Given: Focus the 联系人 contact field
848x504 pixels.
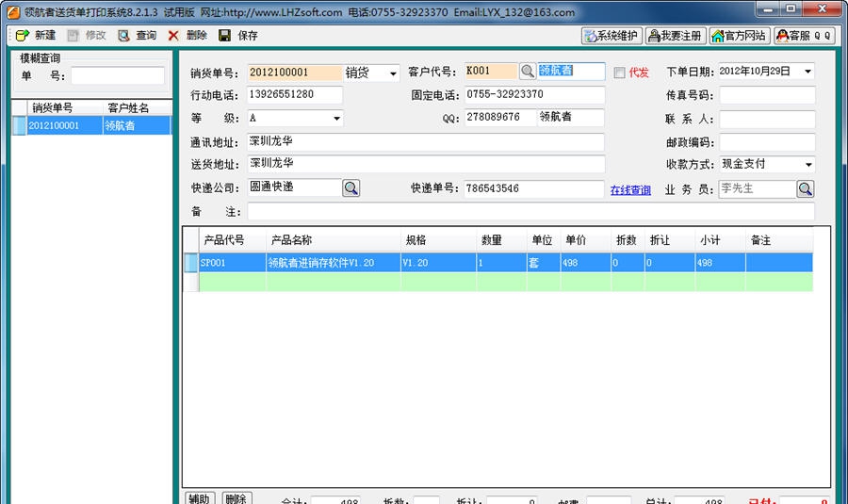Looking at the screenshot, I should [x=767, y=119].
